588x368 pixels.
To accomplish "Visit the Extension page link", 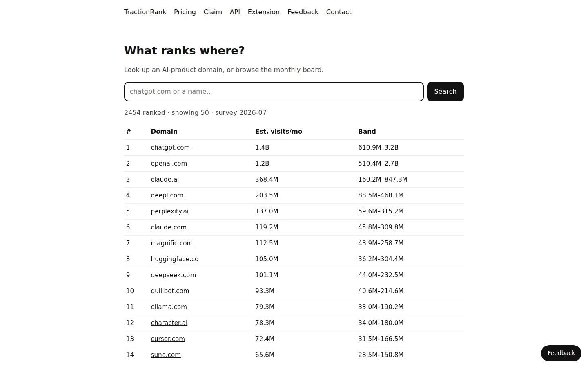I will (264, 12).
